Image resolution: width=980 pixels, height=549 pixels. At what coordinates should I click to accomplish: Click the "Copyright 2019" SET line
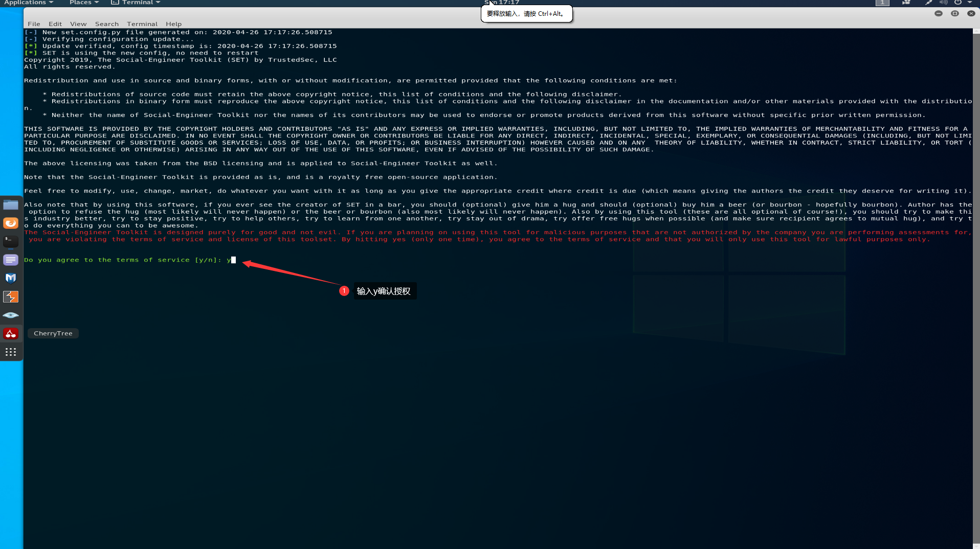point(181,60)
